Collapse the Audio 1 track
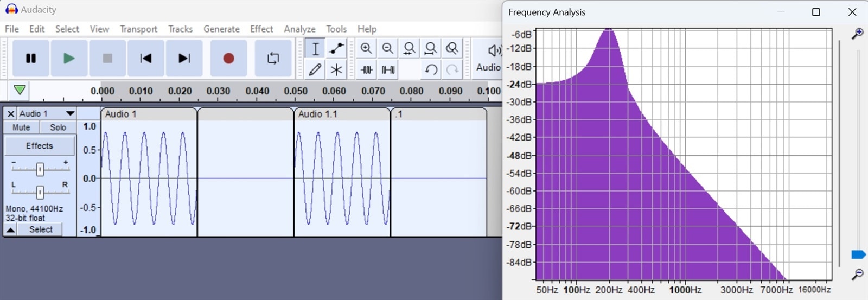868x300 pixels. 10,229
